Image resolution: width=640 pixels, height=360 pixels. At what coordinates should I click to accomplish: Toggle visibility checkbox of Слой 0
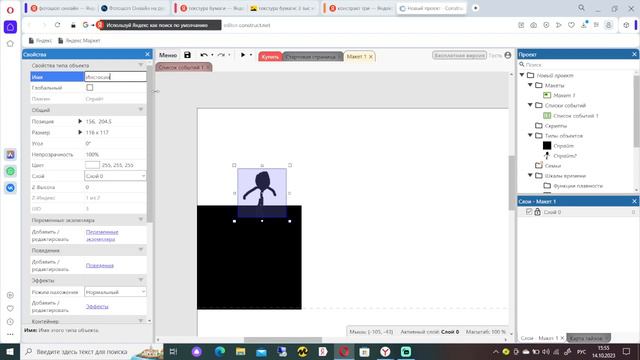coord(529,212)
